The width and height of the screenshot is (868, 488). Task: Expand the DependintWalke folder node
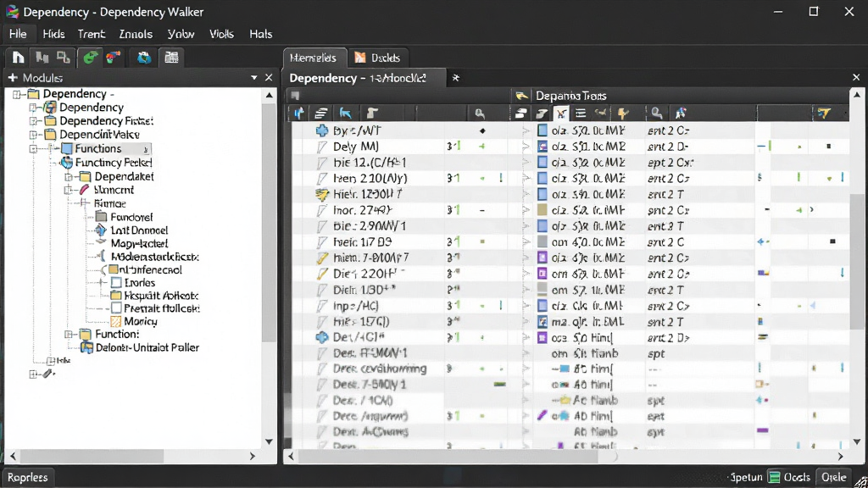pos(33,135)
